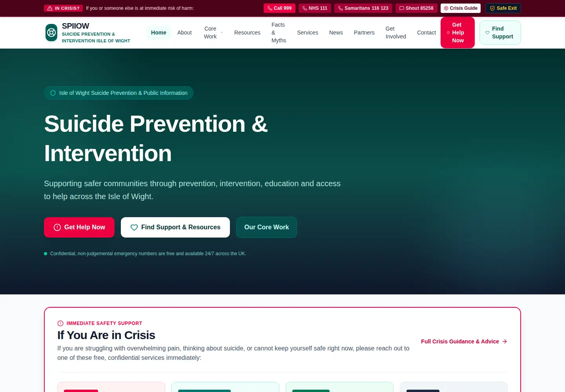The image size is (565, 392).
Task: Click the If You Are in Crisis heading
Action: (106, 335)
